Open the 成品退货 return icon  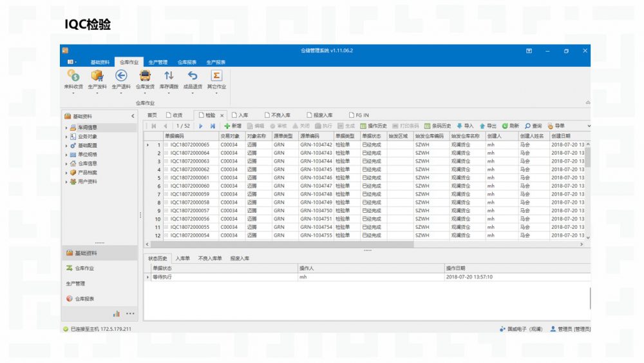pyautogui.click(x=193, y=76)
